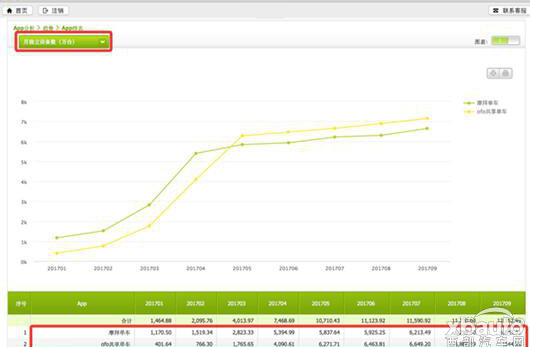Select the 摩拜单车 cell 1,170.50
Viewport: 550px width, 360px height.
161,332
